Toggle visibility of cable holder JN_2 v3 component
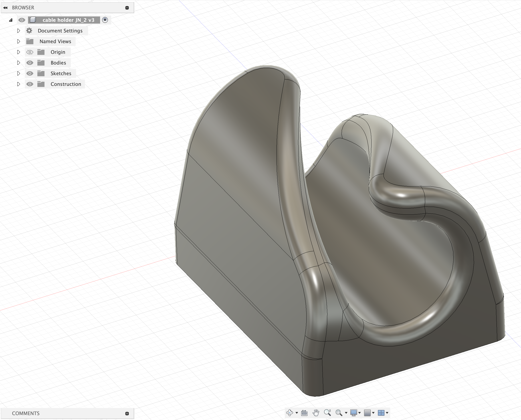The image size is (521, 420). (22, 20)
